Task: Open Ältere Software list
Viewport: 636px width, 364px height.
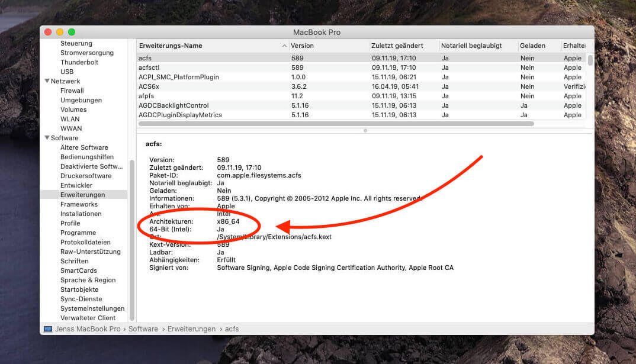Action: (84, 147)
